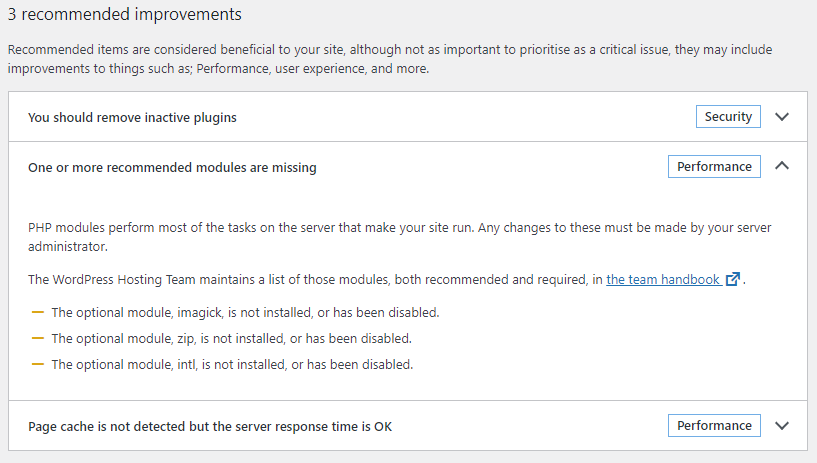Toggle "One or more recommended modules are missing" title

click(172, 168)
